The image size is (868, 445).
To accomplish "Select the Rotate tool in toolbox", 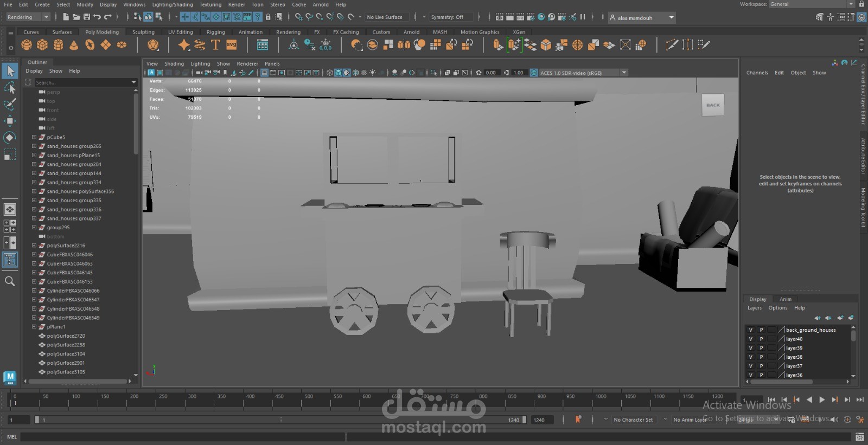I will click(x=10, y=138).
